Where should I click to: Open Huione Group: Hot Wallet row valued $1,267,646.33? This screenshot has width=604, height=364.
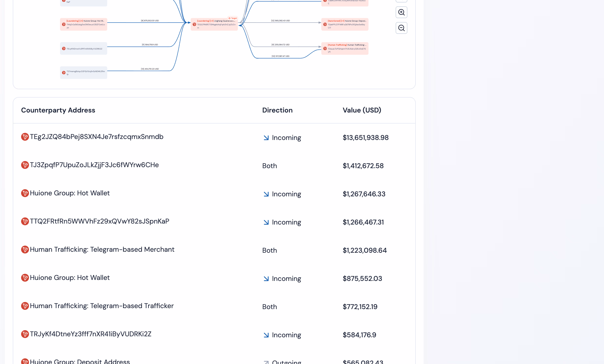coord(70,193)
